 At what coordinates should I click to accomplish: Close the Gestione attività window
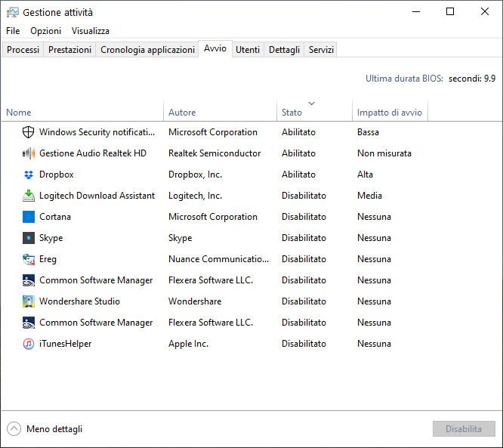coord(485,12)
